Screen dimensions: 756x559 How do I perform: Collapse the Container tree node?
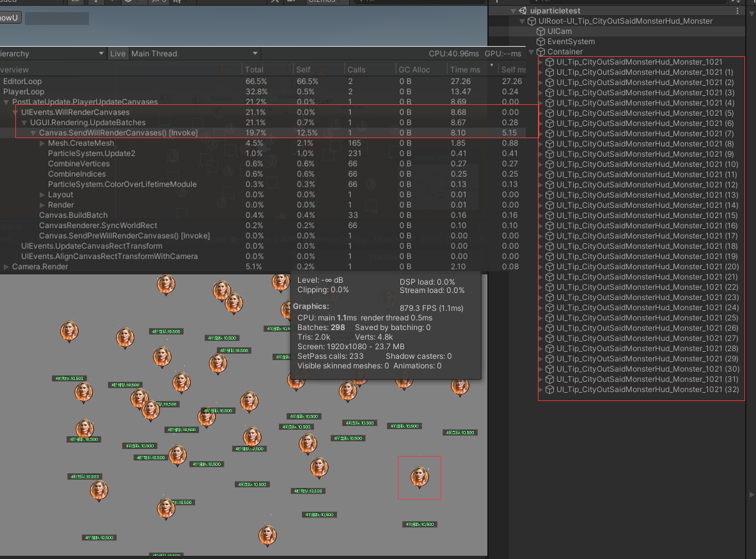click(x=531, y=52)
